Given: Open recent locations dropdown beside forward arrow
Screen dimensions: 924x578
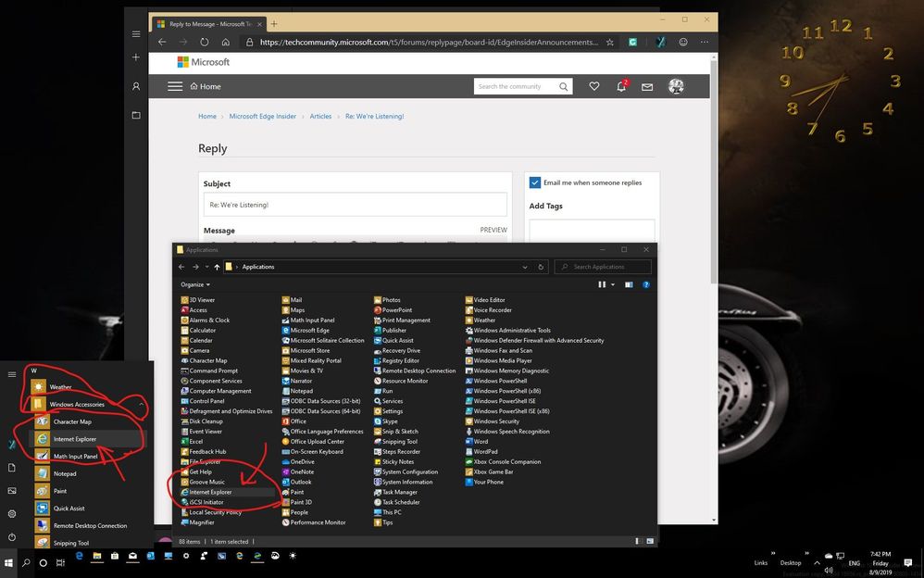Looking at the screenshot, I should [206, 267].
